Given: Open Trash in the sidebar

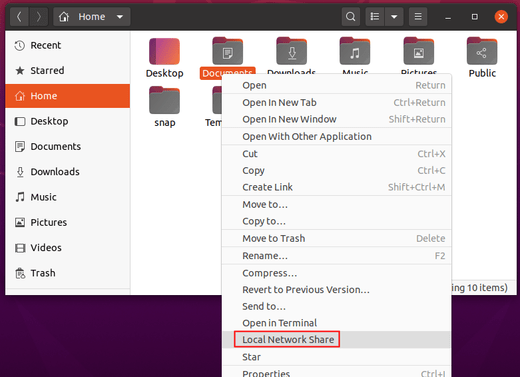Looking at the screenshot, I should tap(68, 273).
